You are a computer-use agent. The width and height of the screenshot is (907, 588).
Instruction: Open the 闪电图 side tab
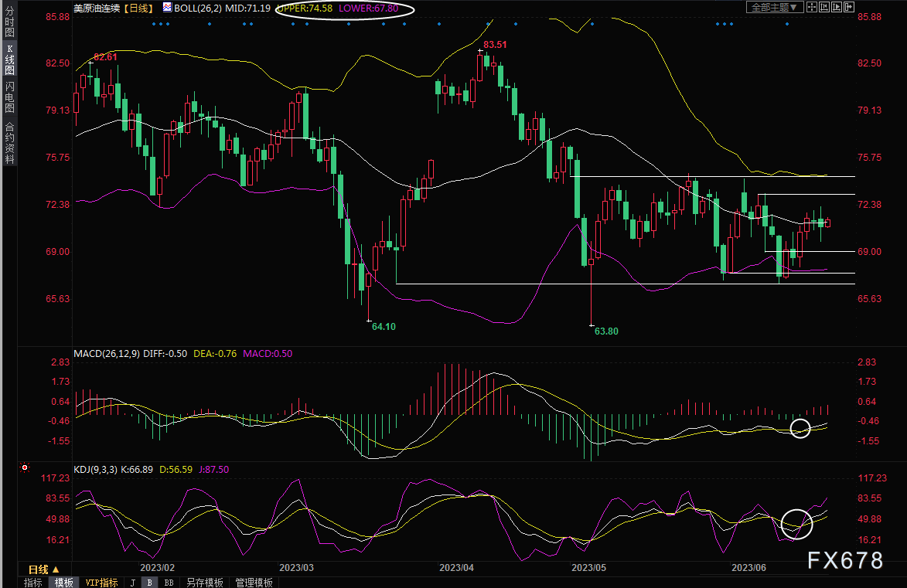[9, 97]
